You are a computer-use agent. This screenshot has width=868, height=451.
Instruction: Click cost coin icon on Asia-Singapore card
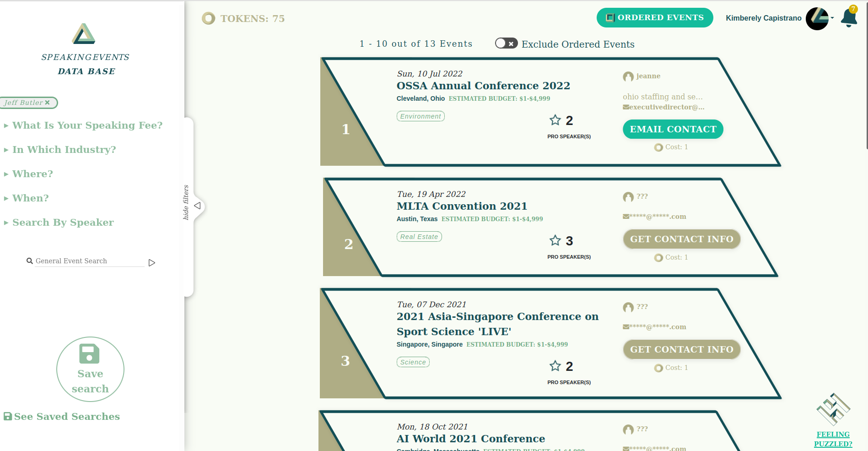[658, 368]
